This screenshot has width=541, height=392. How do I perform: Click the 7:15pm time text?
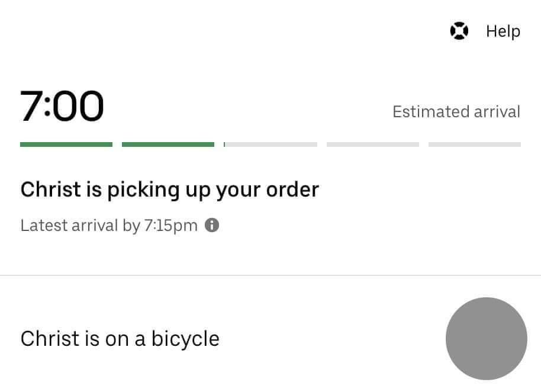coord(171,226)
